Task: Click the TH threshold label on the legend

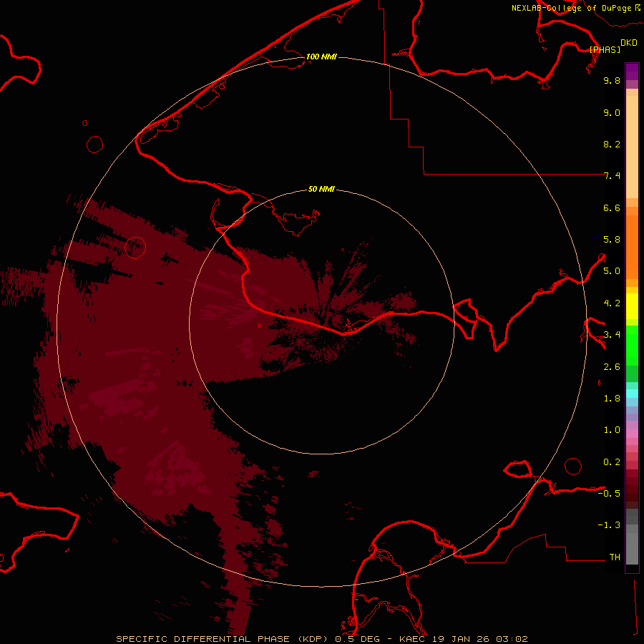Action: [x=615, y=557]
